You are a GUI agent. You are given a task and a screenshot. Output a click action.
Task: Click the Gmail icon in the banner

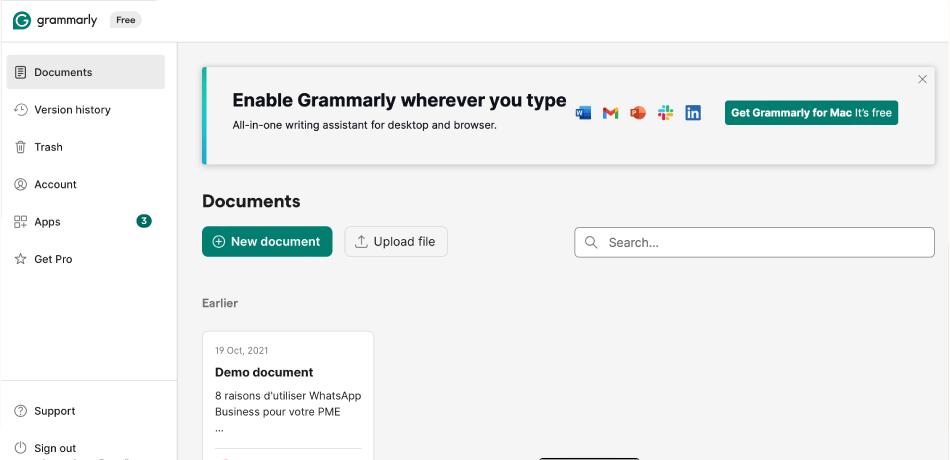pyautogui.click(x=610, y=113)
